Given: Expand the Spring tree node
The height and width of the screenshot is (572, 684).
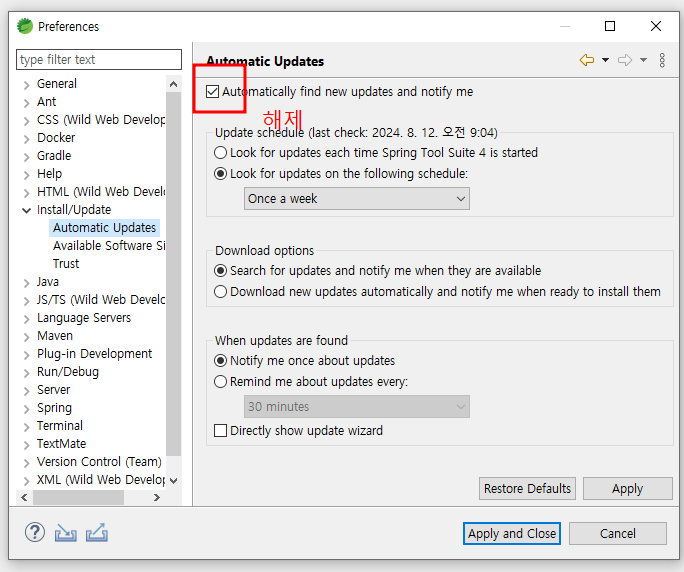Looking at the screenshot, I should pos(27,409).
